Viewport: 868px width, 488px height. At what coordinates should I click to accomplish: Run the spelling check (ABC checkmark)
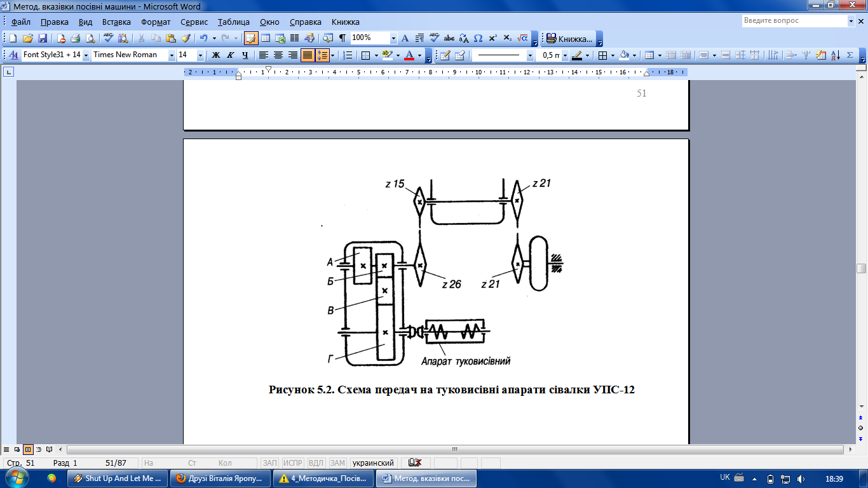coord(109,38)
